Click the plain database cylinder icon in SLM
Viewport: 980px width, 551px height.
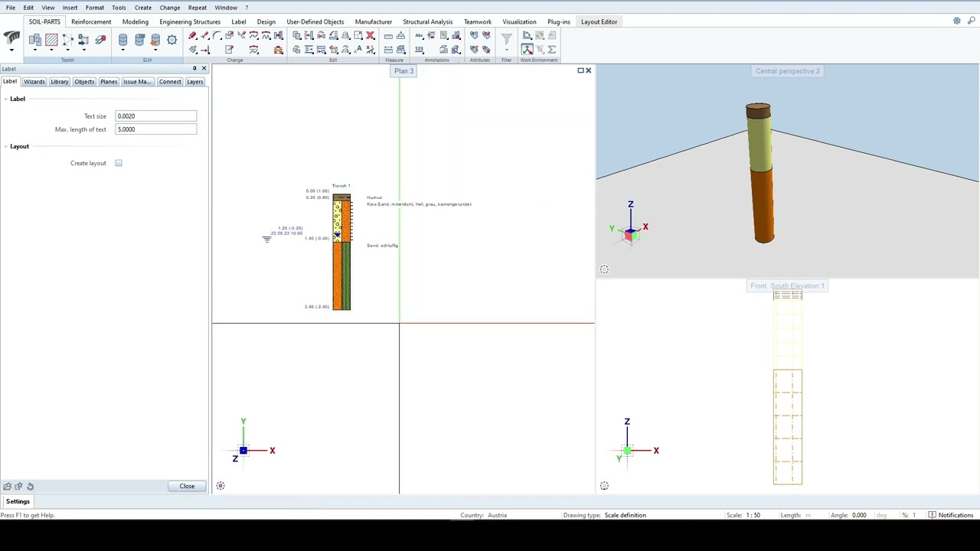point(122,40)
